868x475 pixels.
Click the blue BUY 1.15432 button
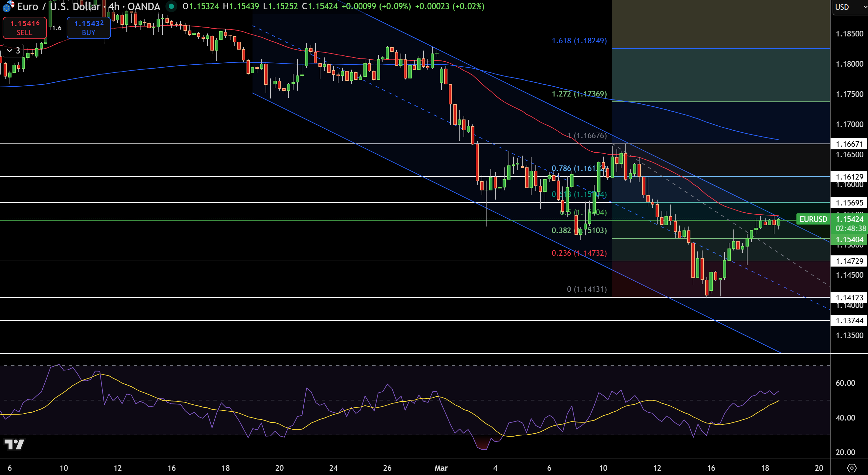(89, 28)
